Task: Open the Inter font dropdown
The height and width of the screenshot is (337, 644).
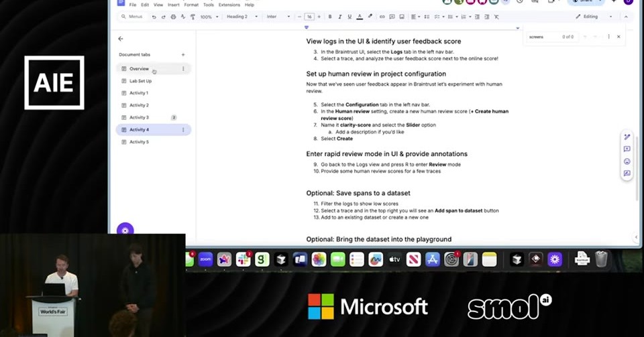Action: (278, 17)
